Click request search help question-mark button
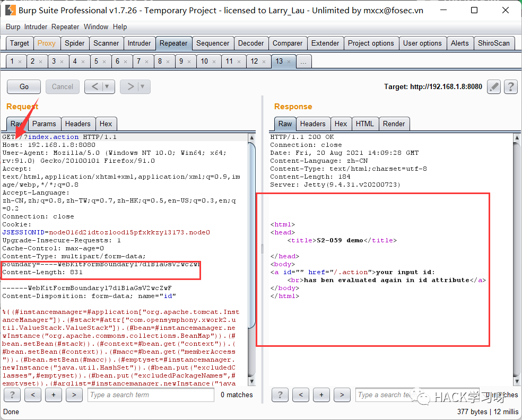Screen dimensions: 522x420 (12, 395)
